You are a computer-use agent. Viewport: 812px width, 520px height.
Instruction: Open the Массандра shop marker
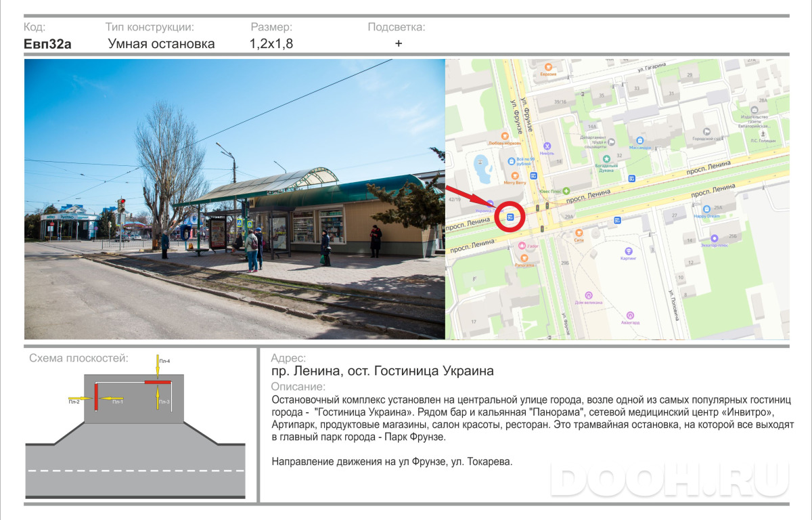(640, 139)
